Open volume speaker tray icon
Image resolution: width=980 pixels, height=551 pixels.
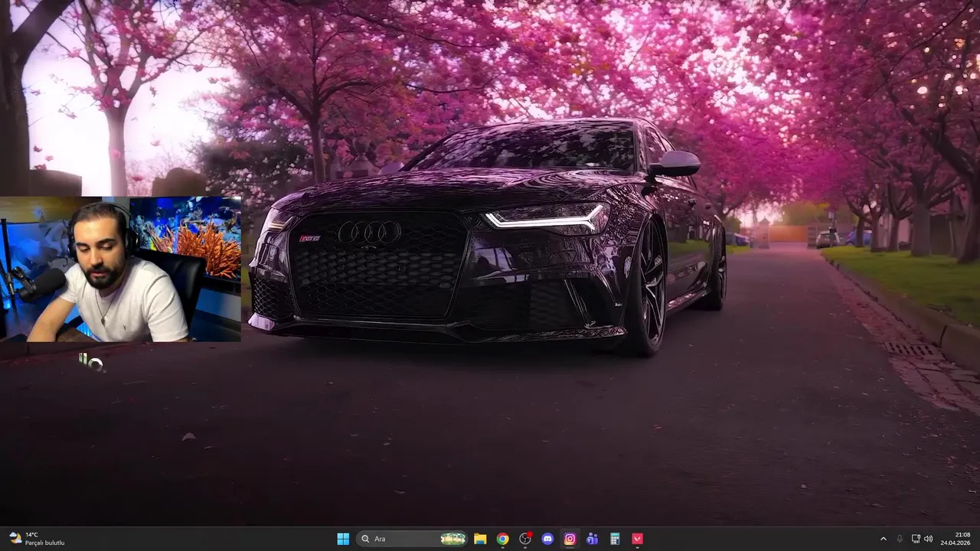coord(929,539)
